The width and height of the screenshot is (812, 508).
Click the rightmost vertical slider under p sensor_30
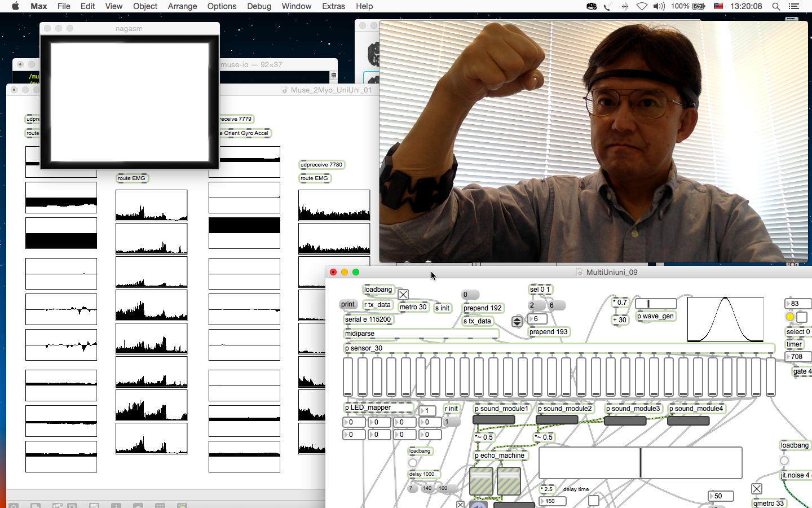(x=770, y=376)
